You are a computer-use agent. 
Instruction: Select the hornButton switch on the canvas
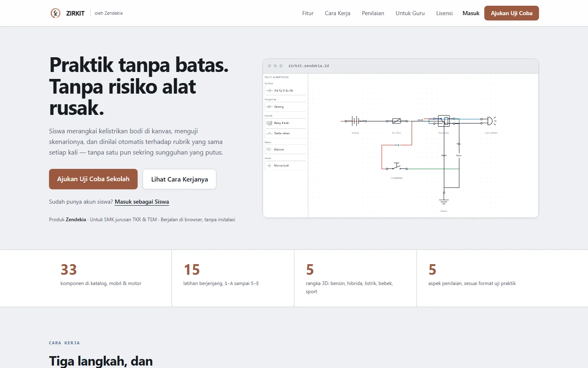coord(396,166)
